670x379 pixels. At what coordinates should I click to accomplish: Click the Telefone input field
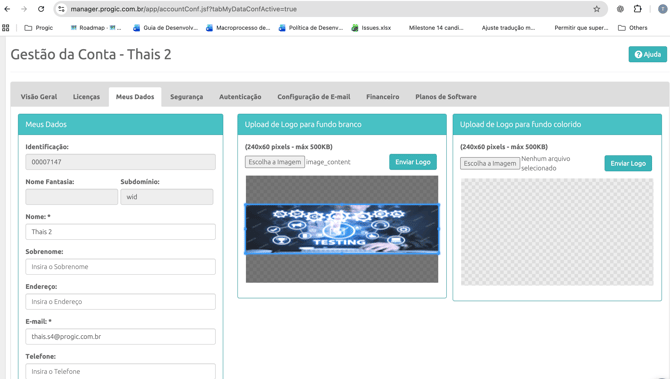coord(120,371)
